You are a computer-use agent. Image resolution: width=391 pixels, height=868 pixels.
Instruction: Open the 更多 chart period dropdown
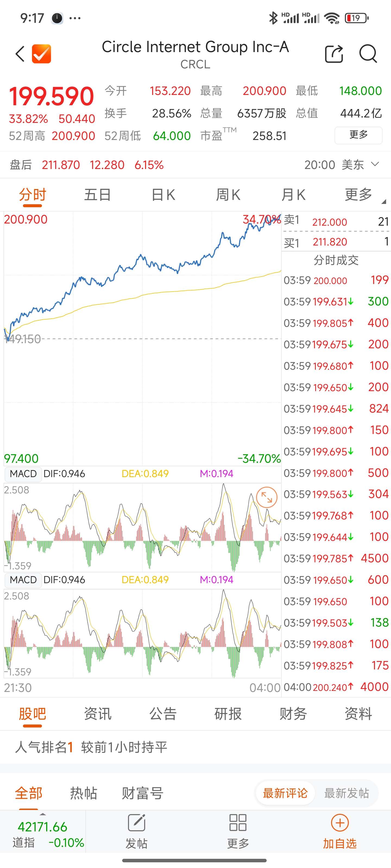coord(365,195)
